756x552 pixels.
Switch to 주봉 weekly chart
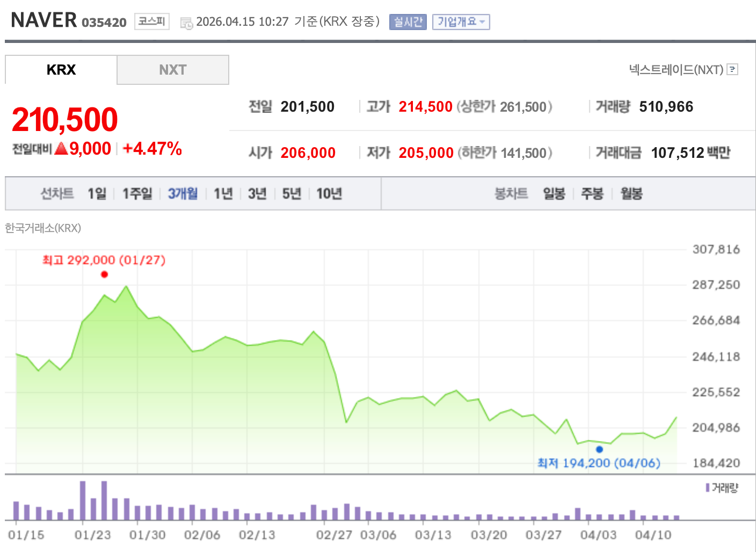pyautogui.click(x=592, y=194)
